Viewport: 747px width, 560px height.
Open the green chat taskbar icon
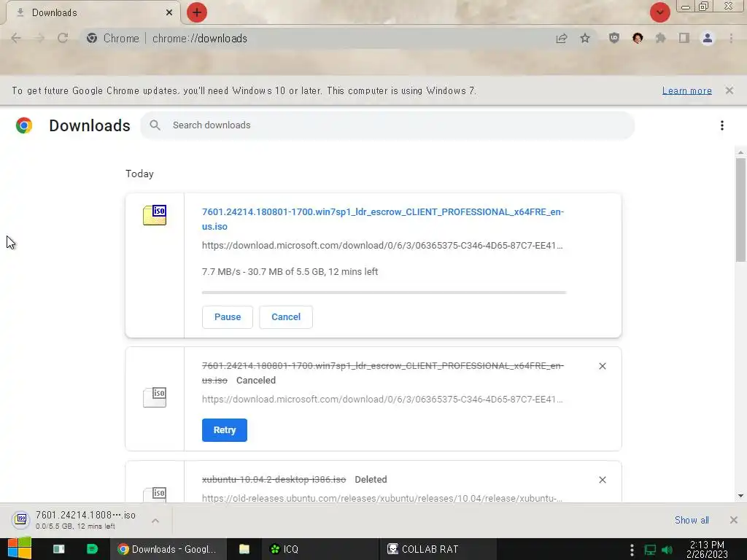pyautogui.click(x=92, y=549)
